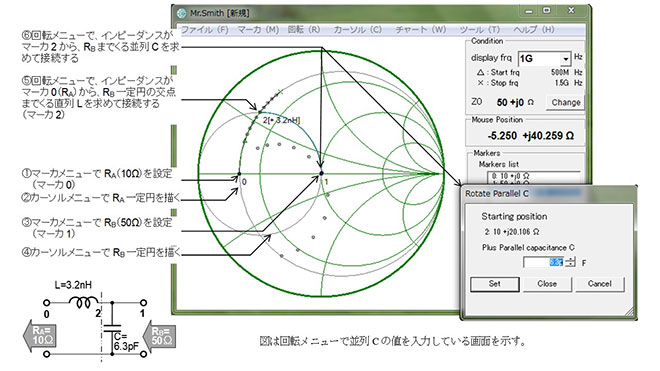
Task: Open the マーカ (M) menu
Action: (258, 30)
